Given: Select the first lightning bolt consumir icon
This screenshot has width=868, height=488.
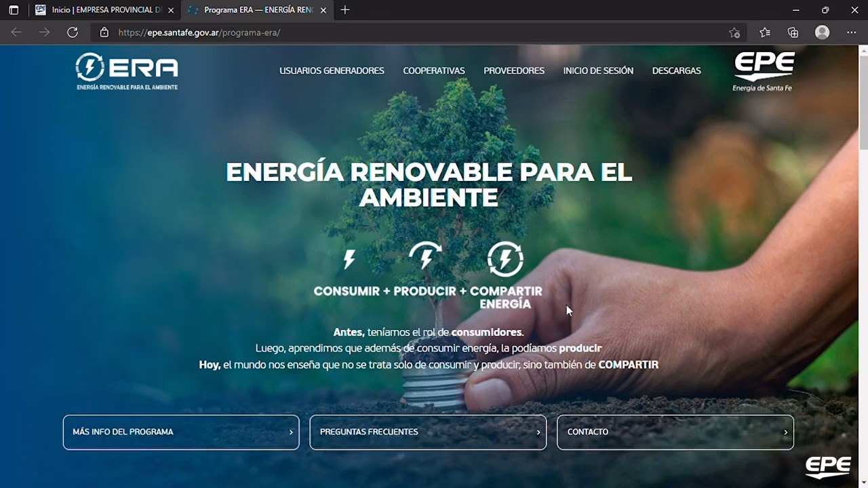Looking at the screenshot, I should click(350, 258).
